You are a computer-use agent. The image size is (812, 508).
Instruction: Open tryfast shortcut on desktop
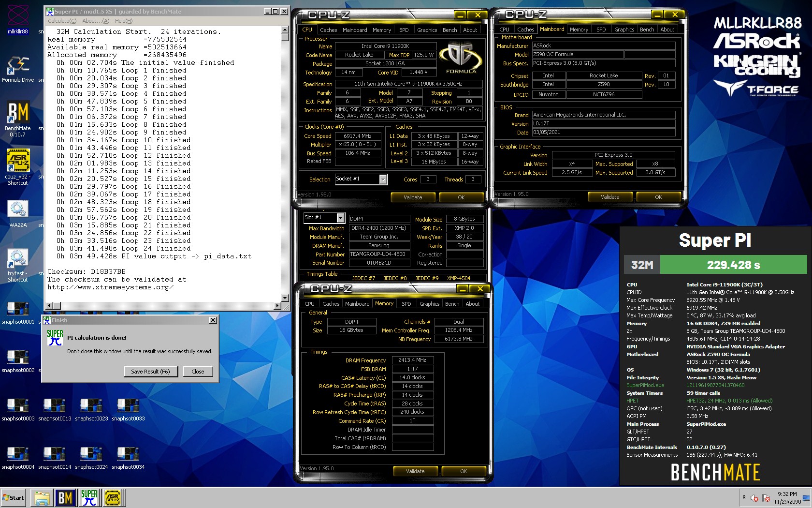(x=18, y=265)
